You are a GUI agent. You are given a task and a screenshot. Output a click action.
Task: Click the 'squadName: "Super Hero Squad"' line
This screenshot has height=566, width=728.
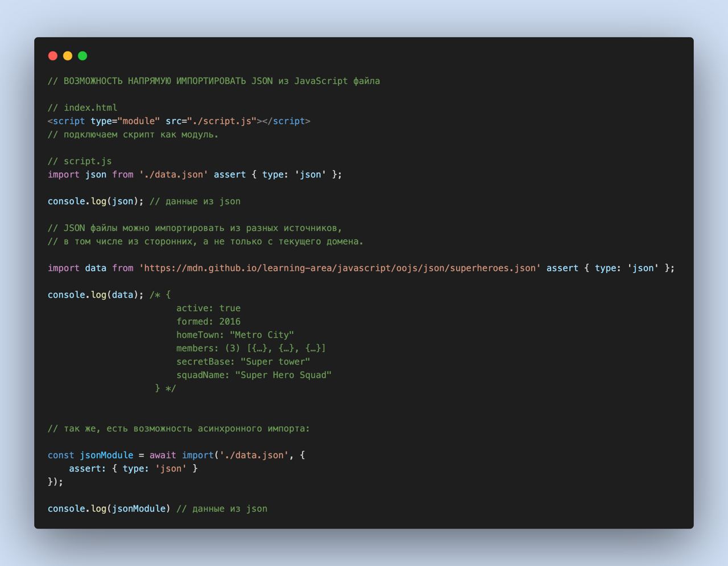(254, 375)
